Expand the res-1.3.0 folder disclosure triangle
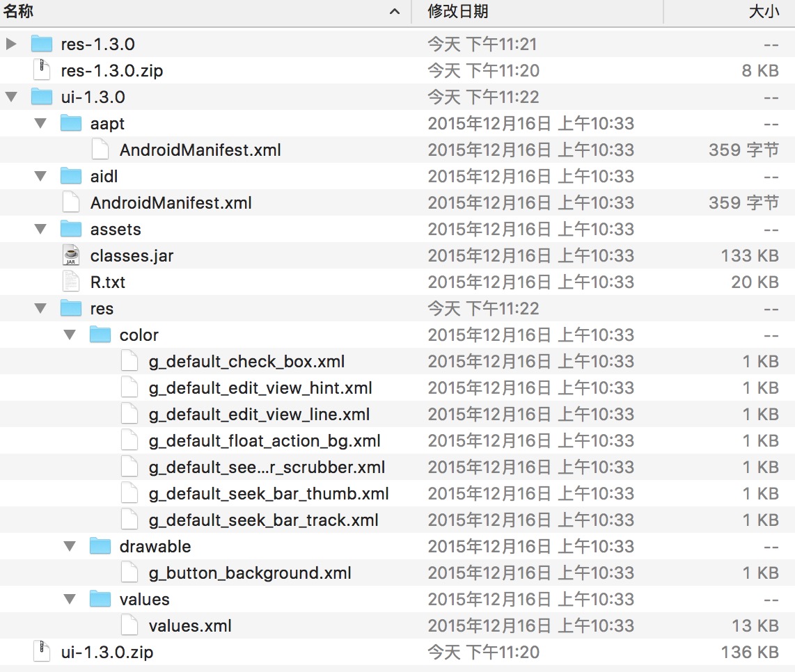This screenshot has height=672, width=795. pyautogui.click(x=10, y=44)
